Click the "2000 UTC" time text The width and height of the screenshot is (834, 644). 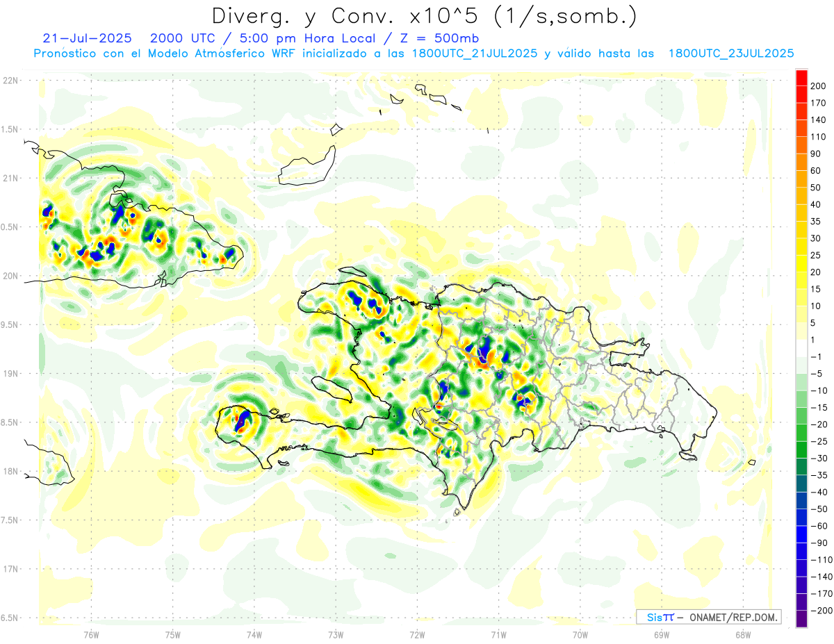(x=182, y=38)
